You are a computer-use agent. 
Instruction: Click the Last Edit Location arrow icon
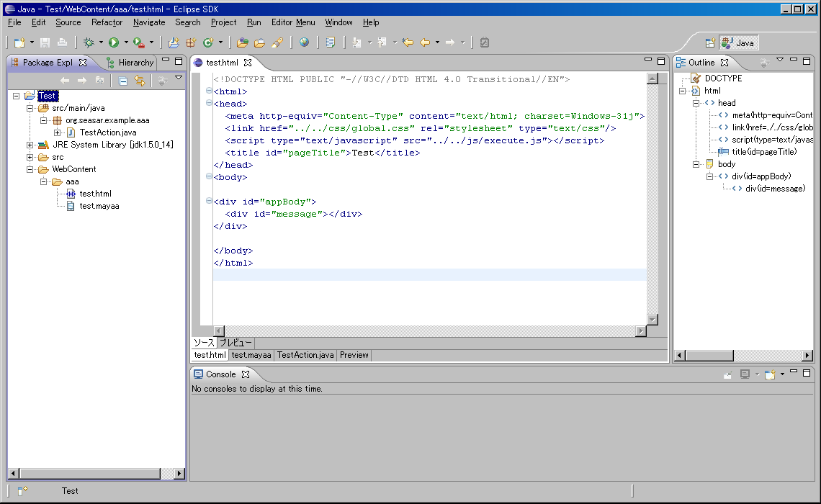click(x=408, y=42)
